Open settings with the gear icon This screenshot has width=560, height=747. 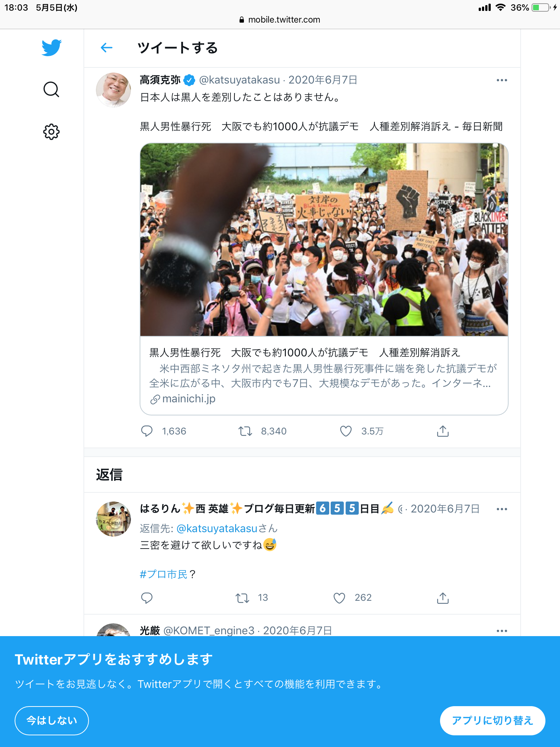51,132
